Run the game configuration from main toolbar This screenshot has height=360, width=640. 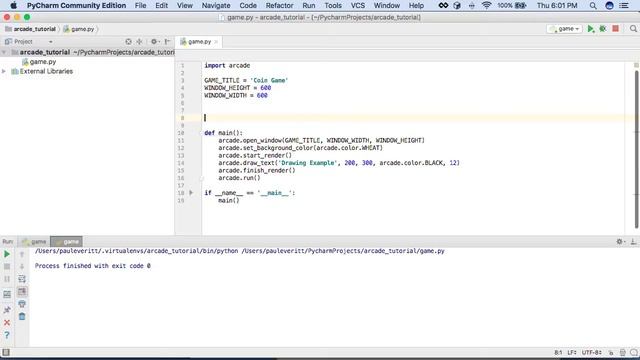(591, 29)
